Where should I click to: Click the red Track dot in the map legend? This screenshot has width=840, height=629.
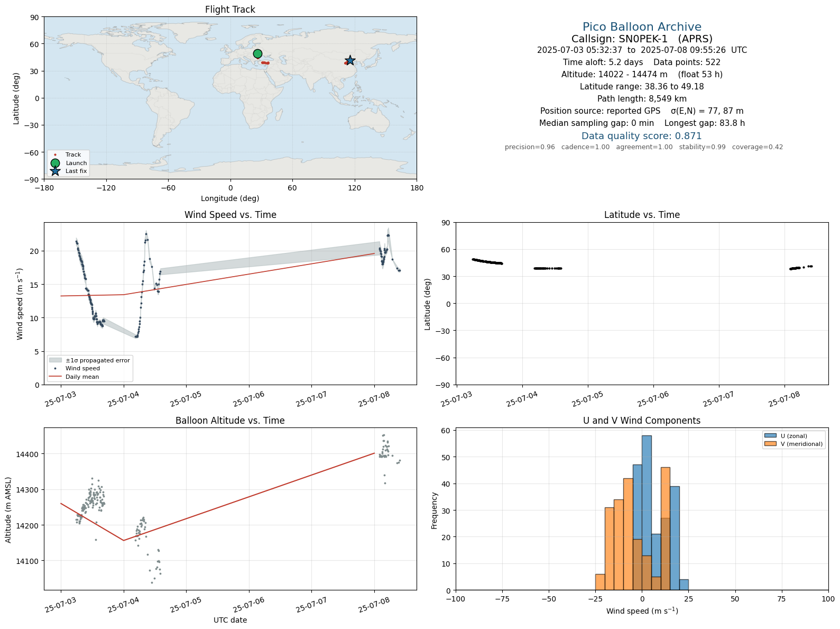coord(55,155)
